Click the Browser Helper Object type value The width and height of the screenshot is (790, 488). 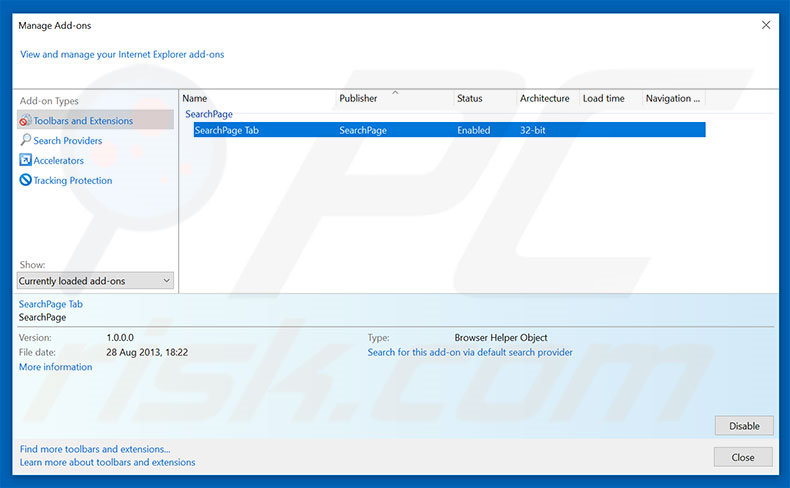click(501, 337)
